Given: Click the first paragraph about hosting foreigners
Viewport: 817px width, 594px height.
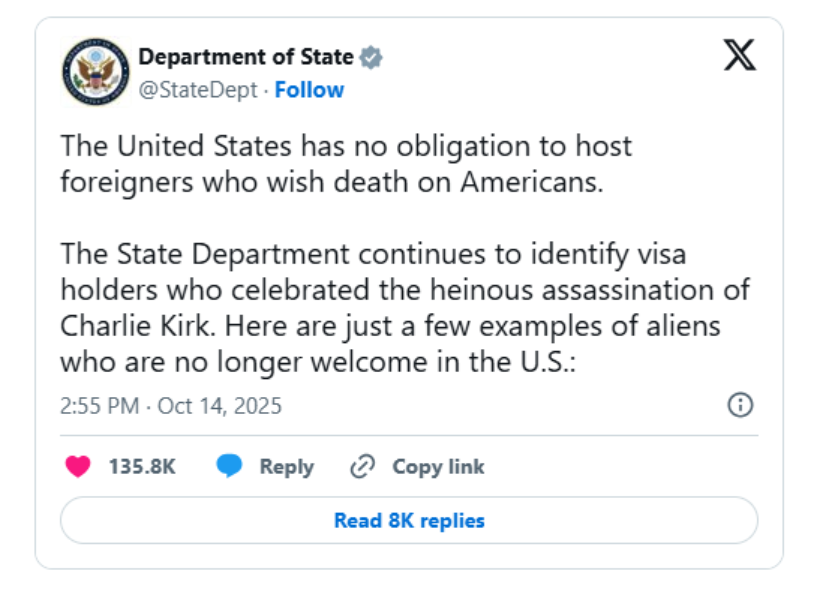Looking at the screenshot, I should pyautogui.click(x=346, y=165).
